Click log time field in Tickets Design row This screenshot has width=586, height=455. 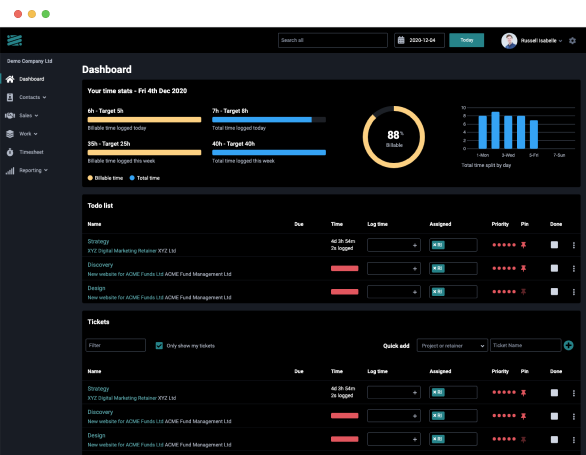pyautogui.click(x=394, y=439)
